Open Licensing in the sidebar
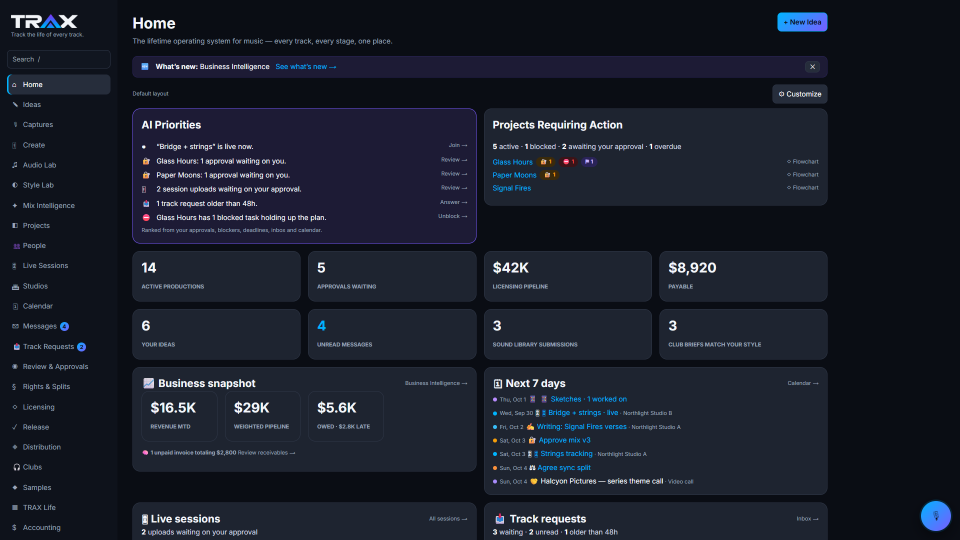Screen dimensions: 960x540 (x=59, y=407)
